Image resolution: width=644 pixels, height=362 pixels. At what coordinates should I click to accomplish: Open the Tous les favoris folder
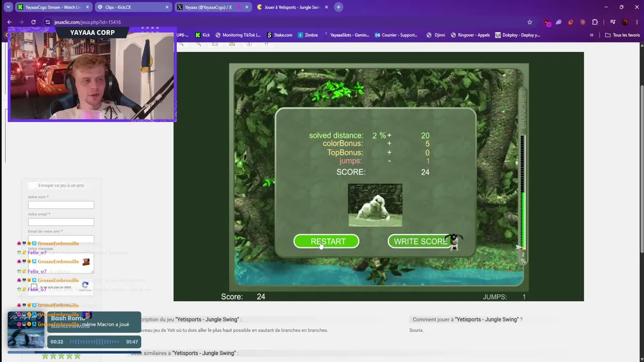pos(622,35)
